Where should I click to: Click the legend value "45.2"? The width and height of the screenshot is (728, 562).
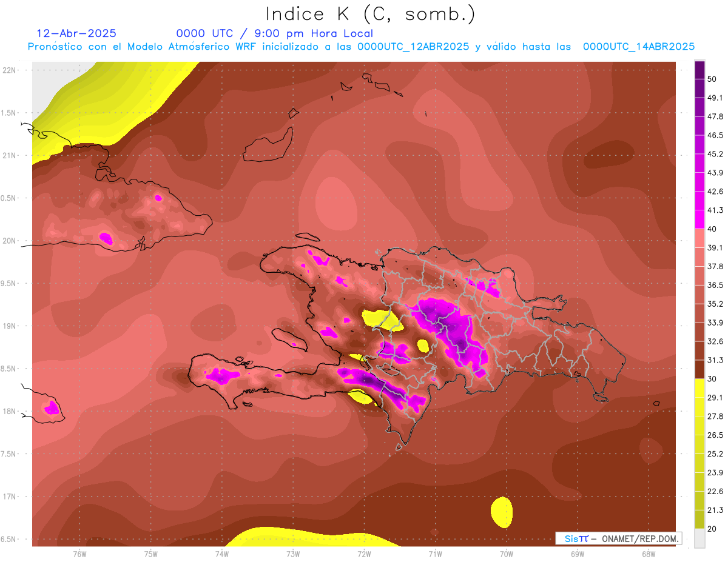click(715, 154)
